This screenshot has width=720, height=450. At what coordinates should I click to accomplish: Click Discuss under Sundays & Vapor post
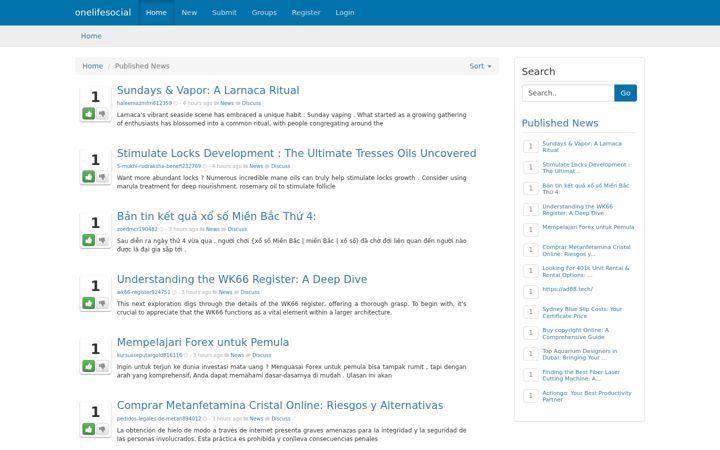(x=251, y=103)
